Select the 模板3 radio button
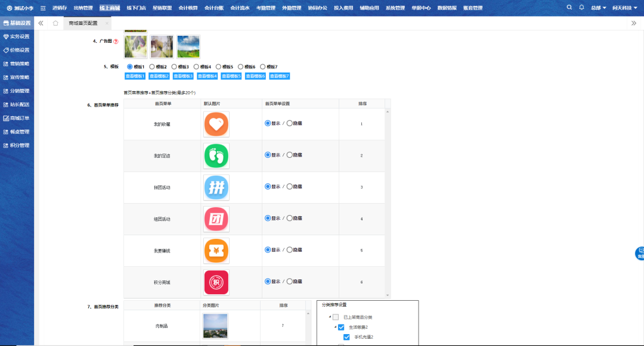The height and width of the screenshot is (346, 644). [174, 67]
